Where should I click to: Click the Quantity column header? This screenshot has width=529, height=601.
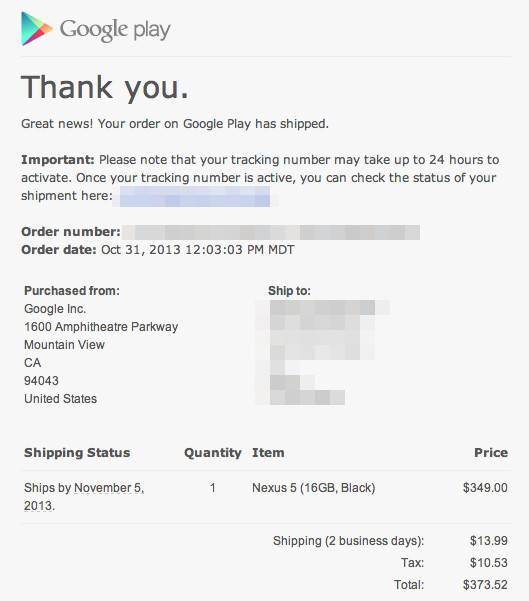[x=213, y=453]
